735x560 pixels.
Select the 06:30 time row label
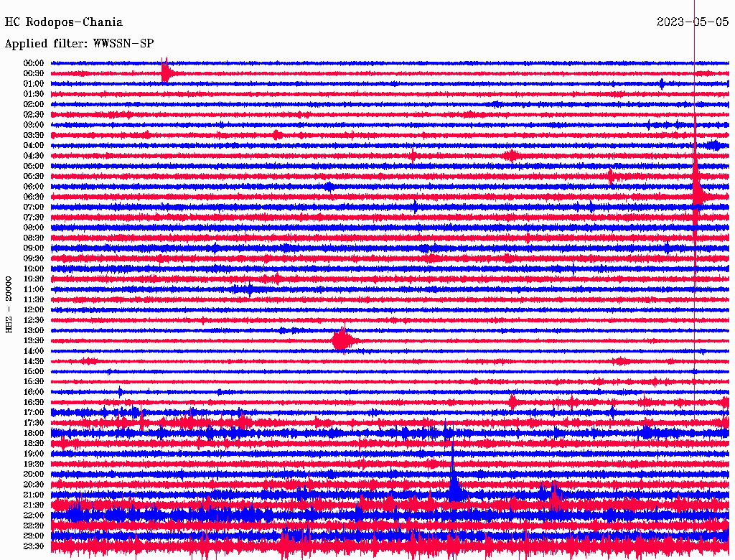tap(34, 197)
